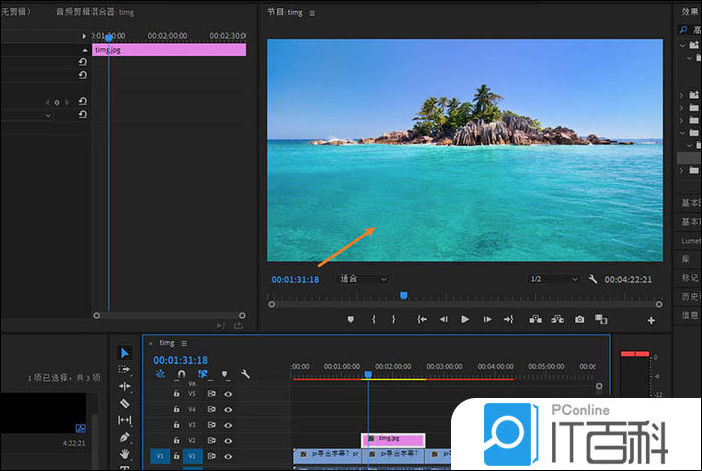Select the Ripple Edit tool
Image resolution: width=702 pixels, height=471 pixels.
125,386
